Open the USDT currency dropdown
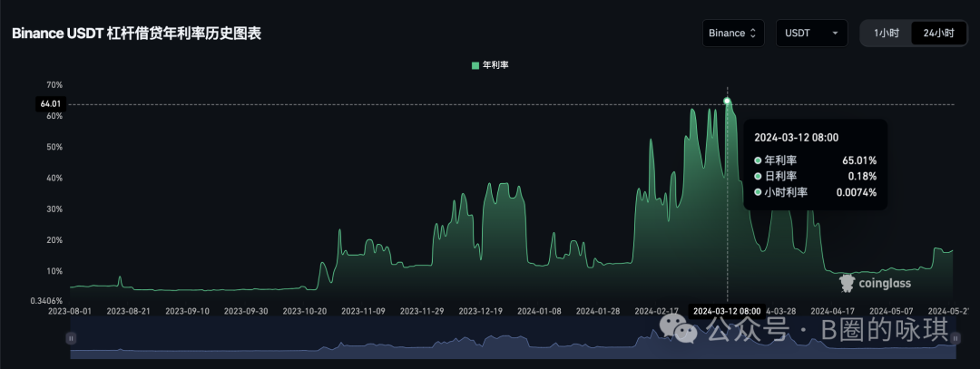This screenshot has width=980, height=369. coord(812,33)
